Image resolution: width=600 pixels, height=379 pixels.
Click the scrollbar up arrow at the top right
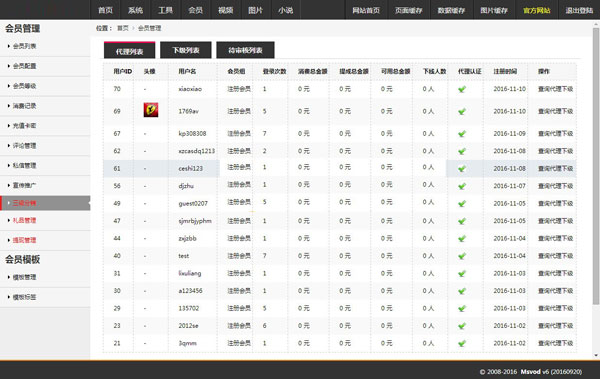(596, 24)
